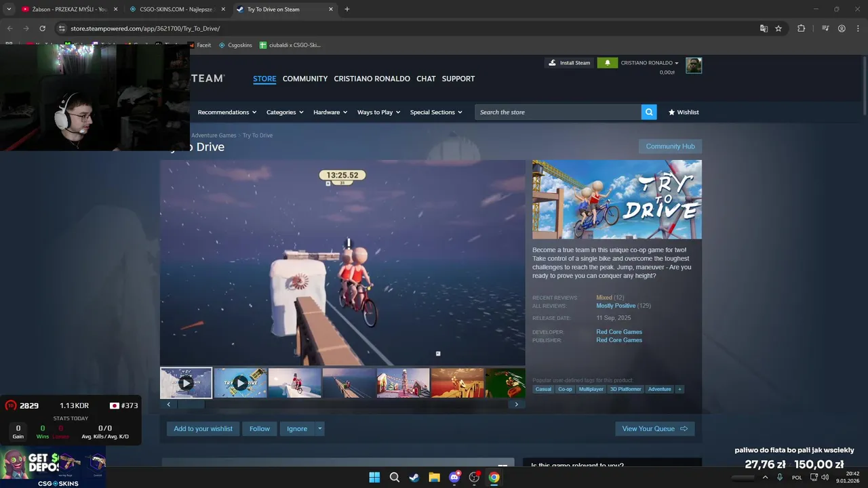The width and height of the screenshot is (868, 488).
Task: Open Adventure Games breadcrumb
Action: click(214, 136)
